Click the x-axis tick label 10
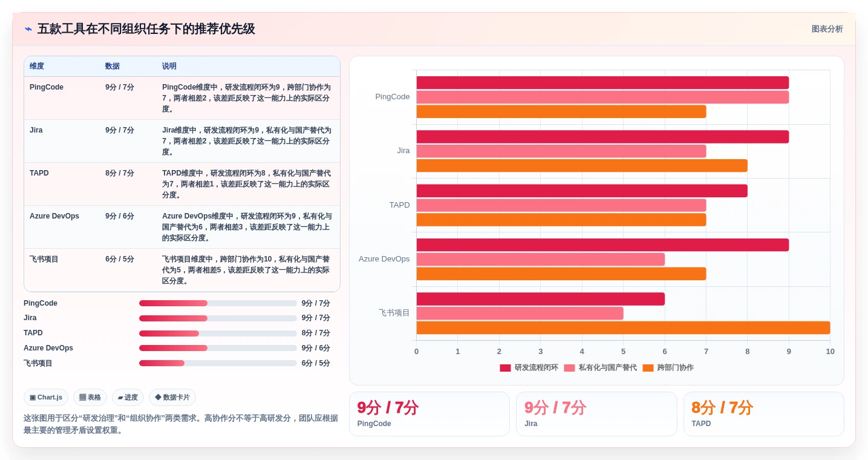The image size is (868, 460). pyautogui.click(x=830, y=352)
